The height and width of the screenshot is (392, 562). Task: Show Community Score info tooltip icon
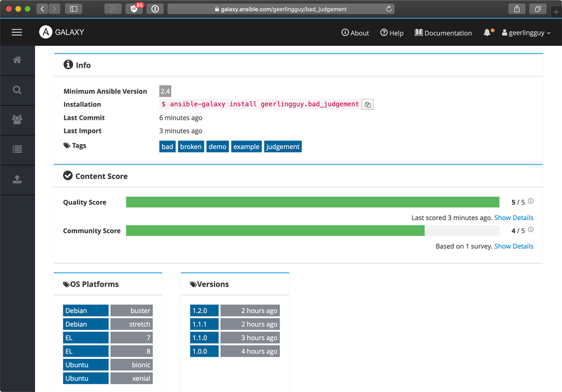pyautogui.click(x=531, y=229)
